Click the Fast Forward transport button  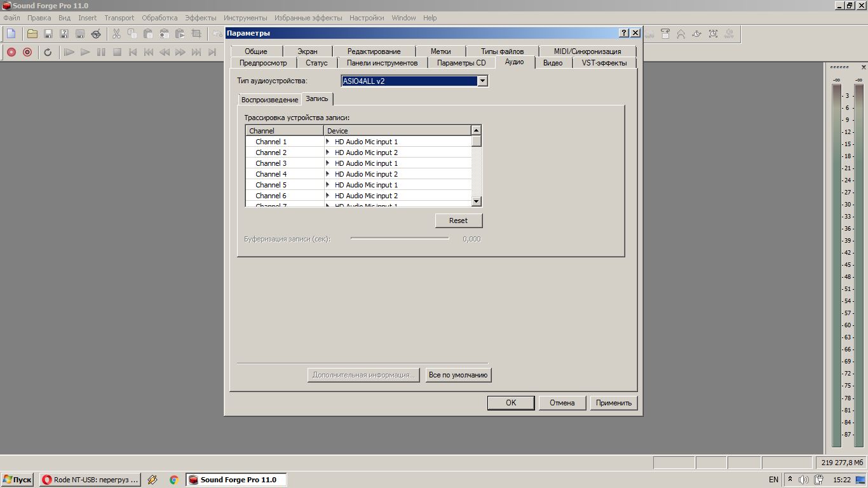(x=180, y=52)
